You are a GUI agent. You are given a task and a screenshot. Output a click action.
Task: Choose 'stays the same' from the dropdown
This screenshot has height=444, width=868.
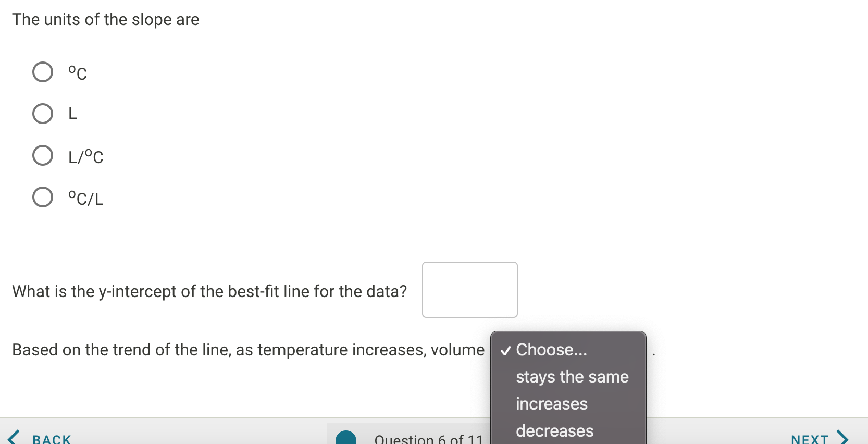click(x=572, y=377)
